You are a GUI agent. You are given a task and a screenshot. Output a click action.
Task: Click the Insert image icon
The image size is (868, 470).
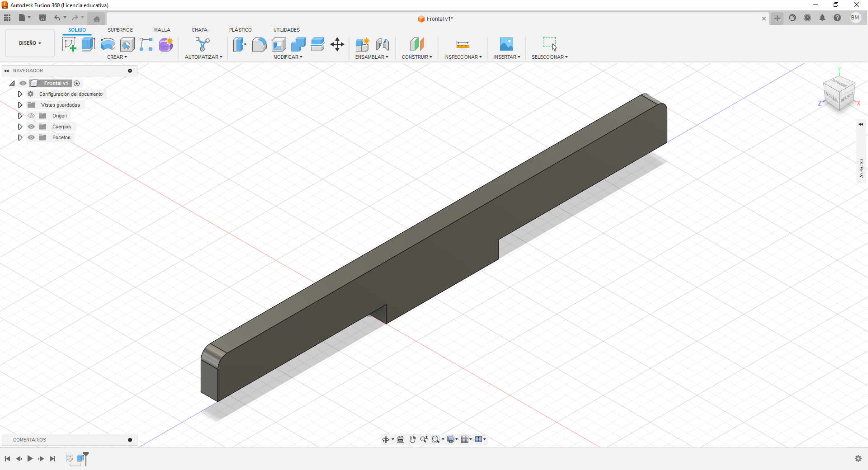(x=507, y=44)
